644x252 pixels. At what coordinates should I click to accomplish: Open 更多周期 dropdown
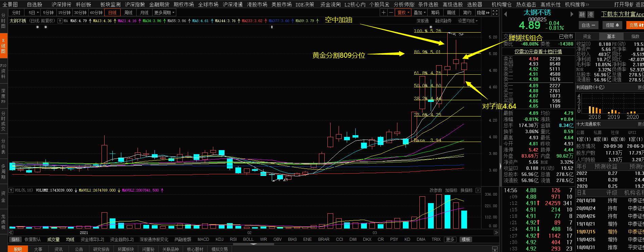(164, 13)
